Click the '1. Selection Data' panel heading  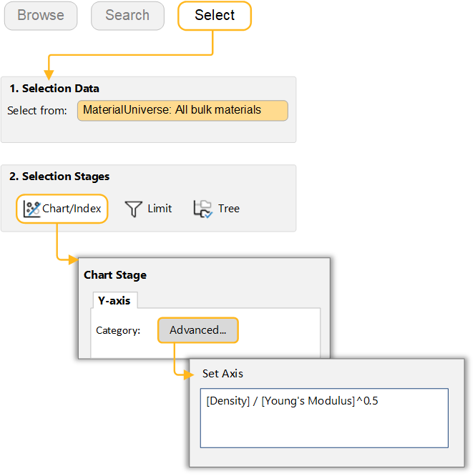[x=54, y=89]
